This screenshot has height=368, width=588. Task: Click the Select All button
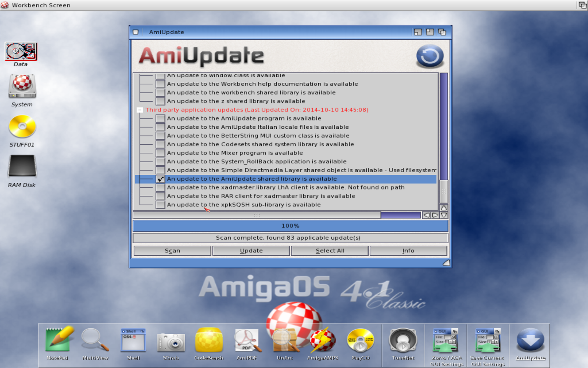330,251
